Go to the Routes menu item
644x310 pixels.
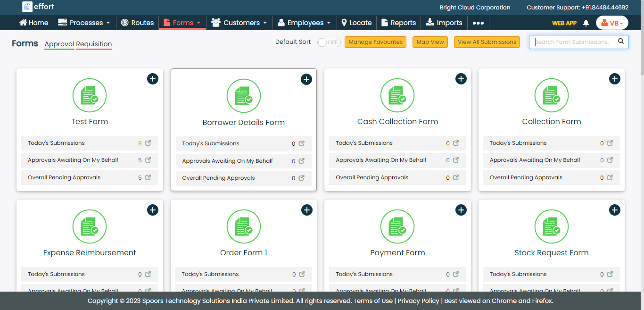click(x=137, y=23)
